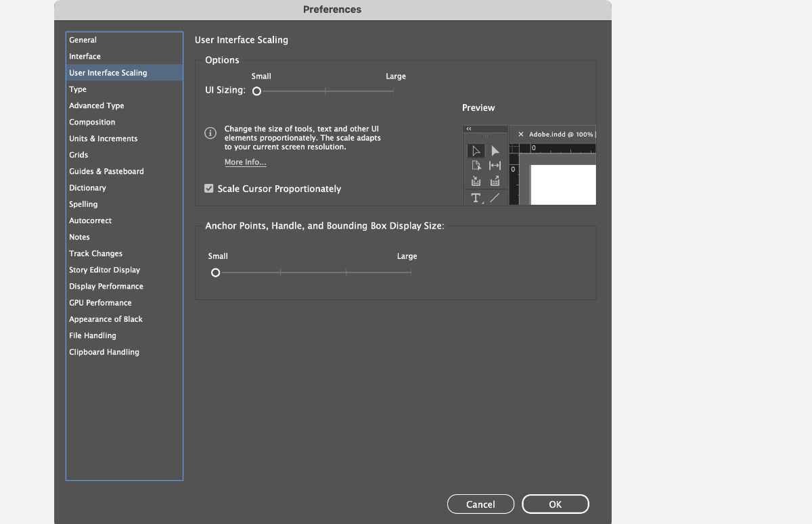Screen dimensions: 812x524
Task: Select the Content Placer tool icon
Action: (x=496, y=181)
